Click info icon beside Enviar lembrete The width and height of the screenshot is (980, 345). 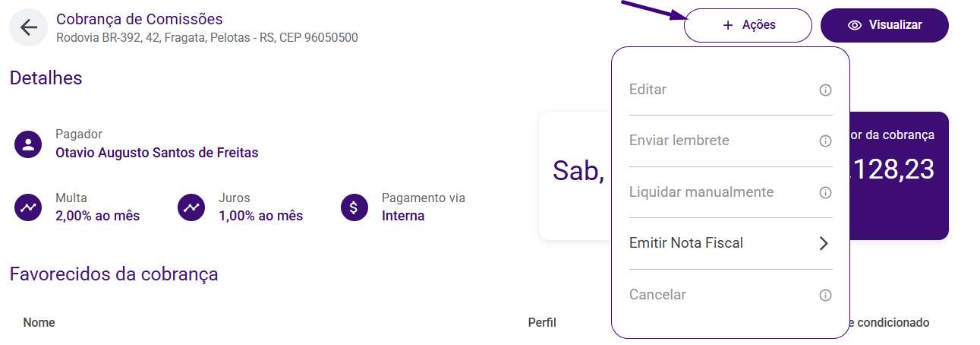(825, 141)
